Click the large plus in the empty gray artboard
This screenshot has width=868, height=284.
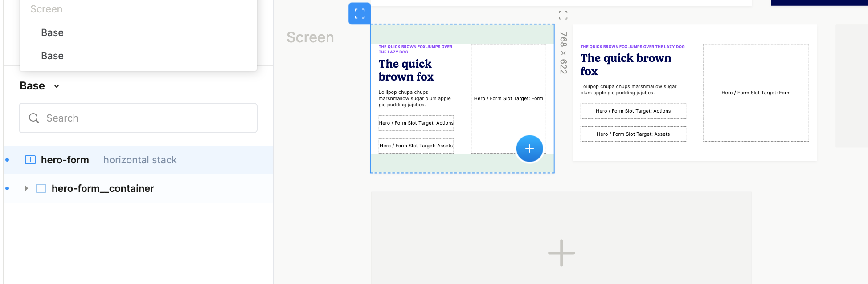click(x=561, y=253)
